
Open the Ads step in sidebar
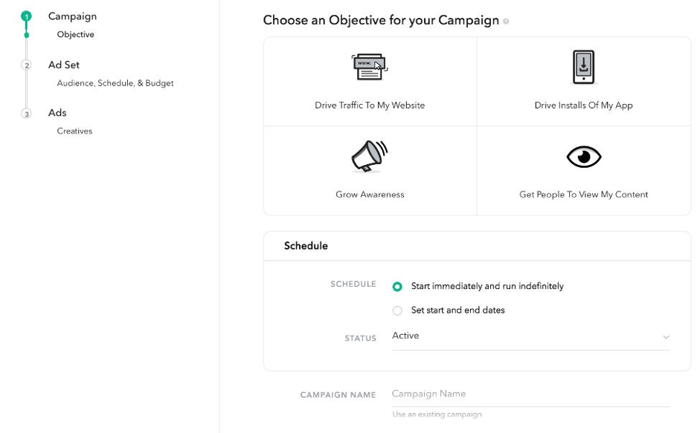[57, 112]
